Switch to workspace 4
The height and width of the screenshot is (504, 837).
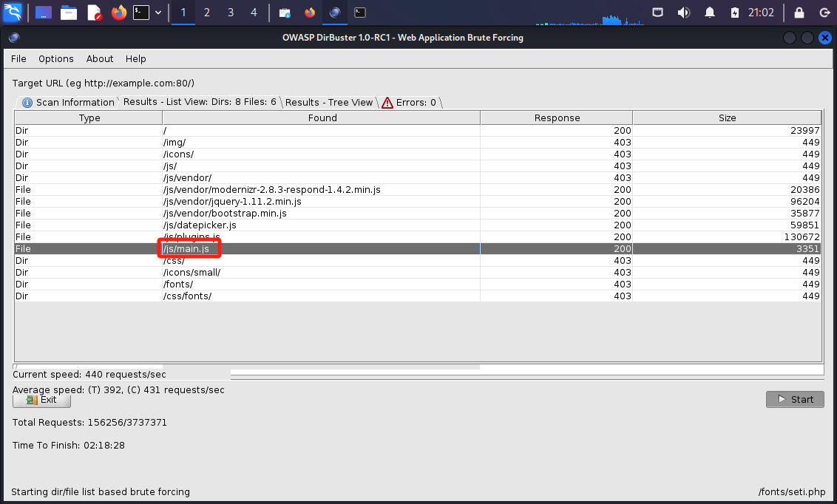[x=254, y=13]
